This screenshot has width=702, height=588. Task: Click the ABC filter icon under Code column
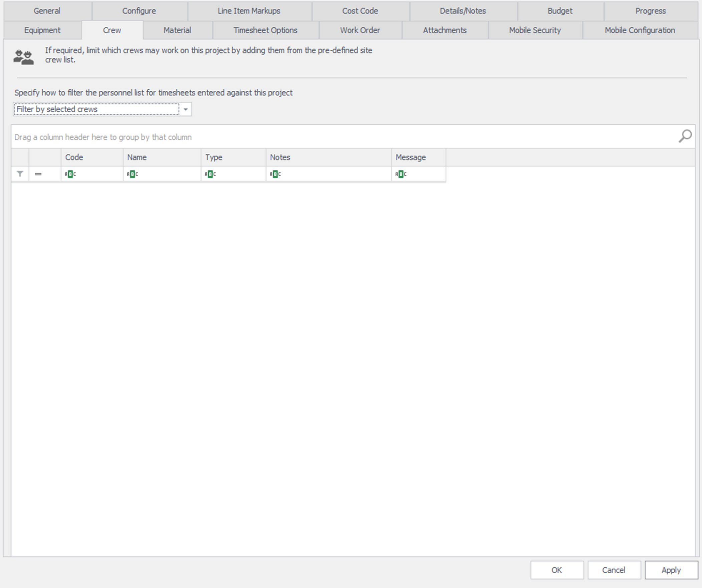click(70, 174)
